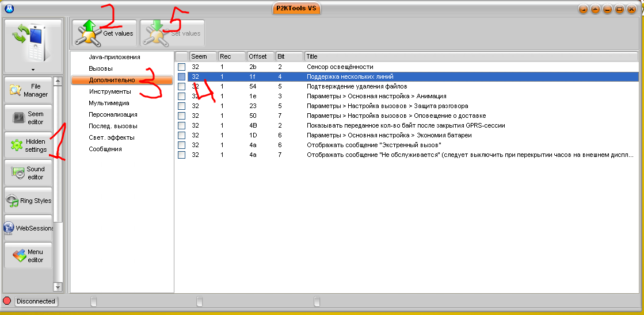This screenshot has height=315, width=644.
Task: Click P2KTools VS title tab
Action: pos(296,9)
